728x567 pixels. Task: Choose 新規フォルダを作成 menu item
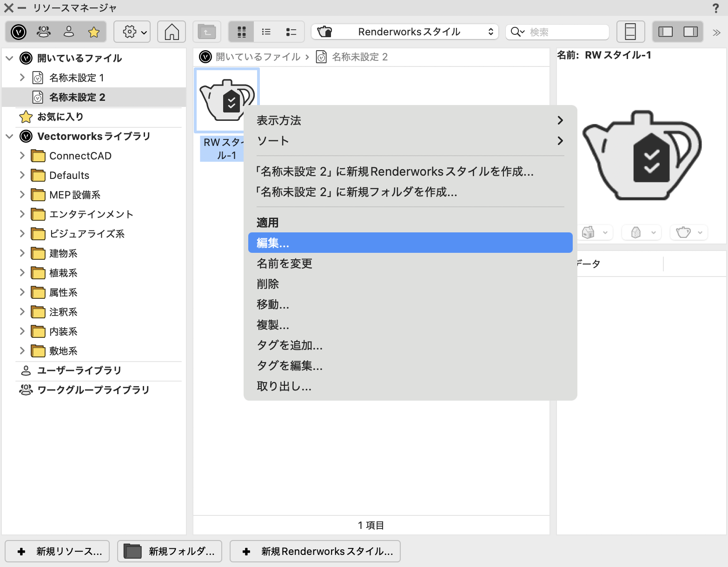pos(410,192)
